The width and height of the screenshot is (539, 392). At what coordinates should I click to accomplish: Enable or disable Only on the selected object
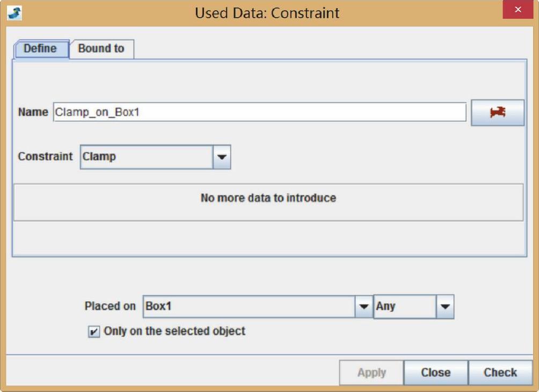(x=94, y=332)
